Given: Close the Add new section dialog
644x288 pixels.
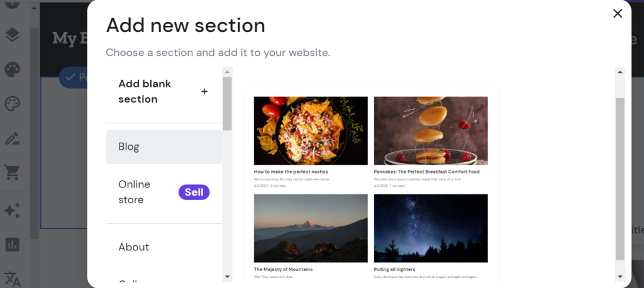Looking at the screenshot, I should click(618, 13).
